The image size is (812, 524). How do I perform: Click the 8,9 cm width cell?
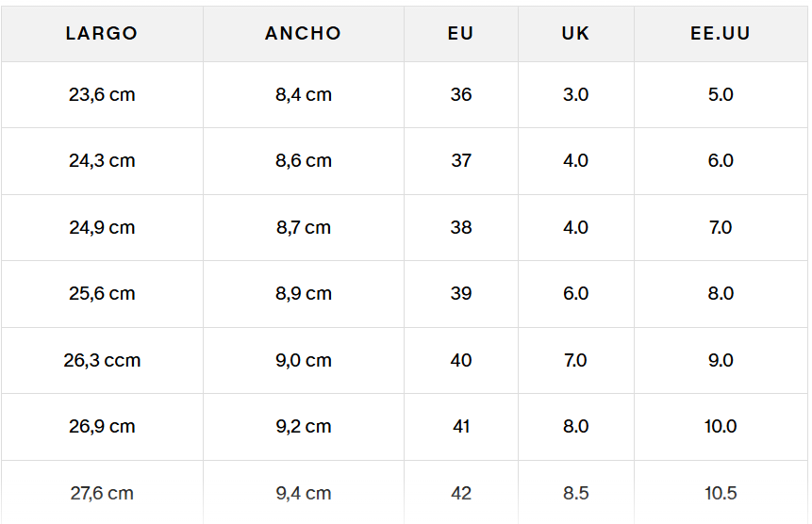tap(304, 294)
